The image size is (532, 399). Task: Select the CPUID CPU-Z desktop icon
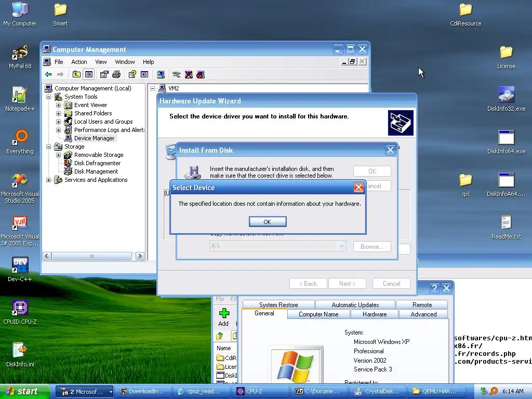click(x=20, y=312)
